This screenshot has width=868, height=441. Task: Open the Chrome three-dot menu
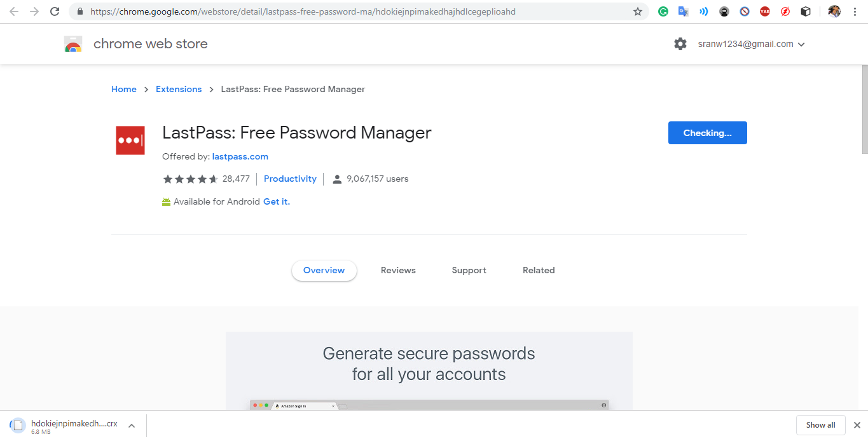tap(855, 11)
